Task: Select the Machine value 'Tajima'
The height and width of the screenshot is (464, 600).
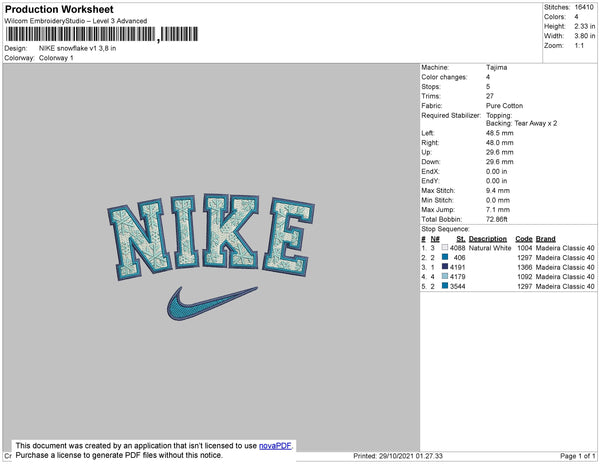Action: 496,67
